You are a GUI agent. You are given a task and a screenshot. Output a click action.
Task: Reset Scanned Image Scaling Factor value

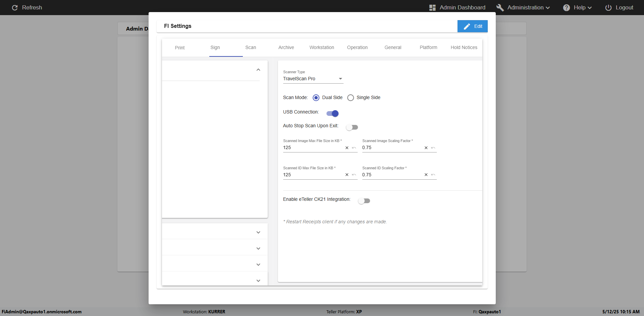[x=433, y=148]
